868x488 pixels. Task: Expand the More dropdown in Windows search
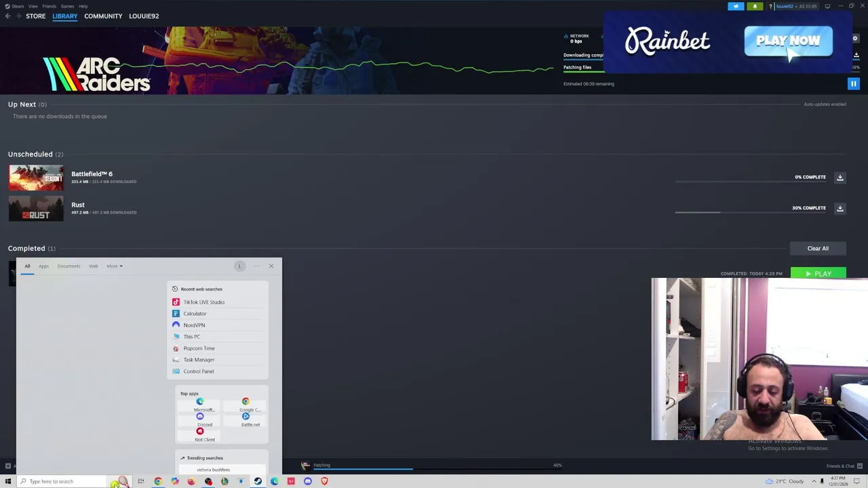pyautogui.click(x=114, y=266)
